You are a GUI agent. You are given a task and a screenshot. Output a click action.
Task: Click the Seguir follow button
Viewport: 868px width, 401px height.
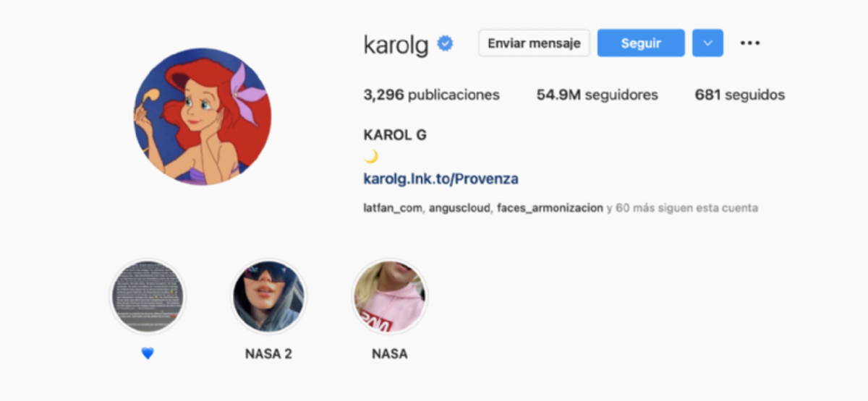(641, 43)
